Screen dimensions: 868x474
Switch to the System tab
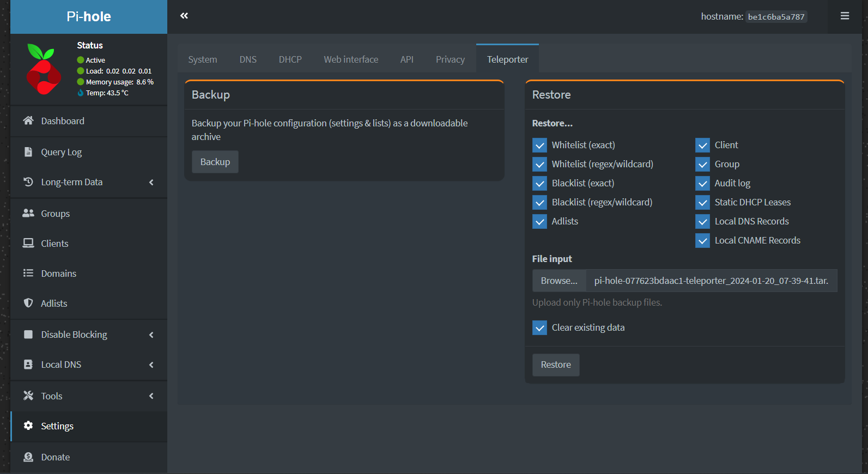[203, 59]
